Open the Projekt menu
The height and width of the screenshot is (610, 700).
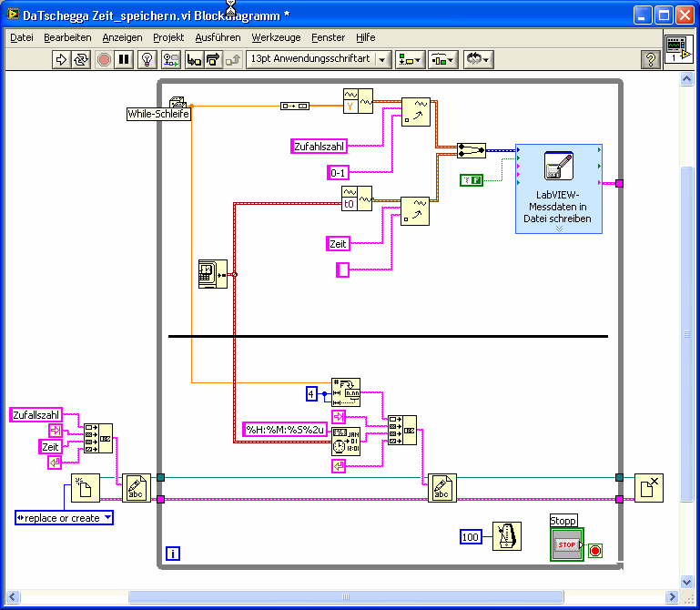pos(168,37)
